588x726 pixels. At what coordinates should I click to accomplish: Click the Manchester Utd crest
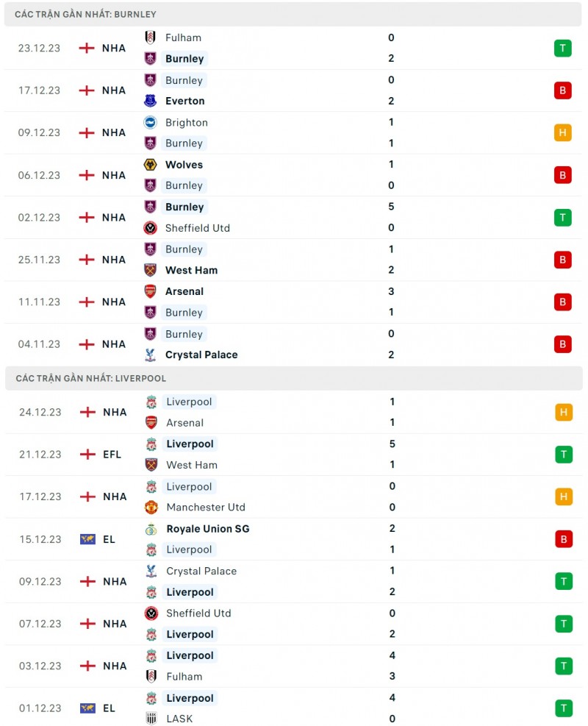tap(151, 507)
